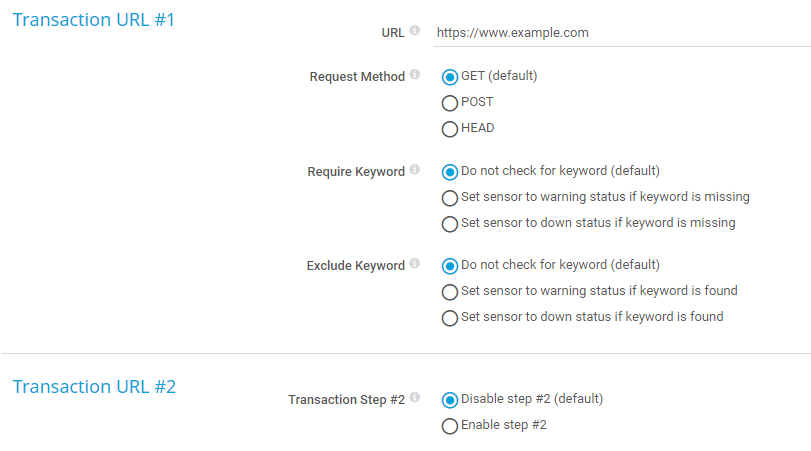Select the GET (default) request method
The height and width of the screenshot is (451, 811).
[450, 77]
